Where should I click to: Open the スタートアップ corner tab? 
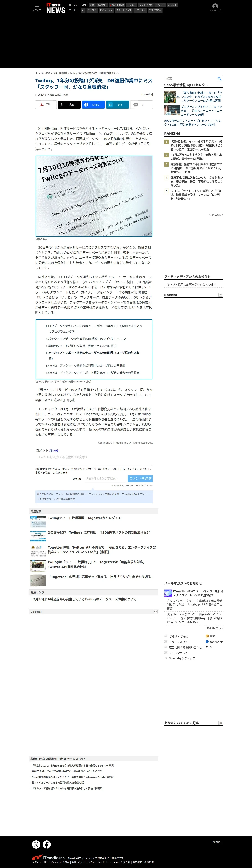(124, 10)
